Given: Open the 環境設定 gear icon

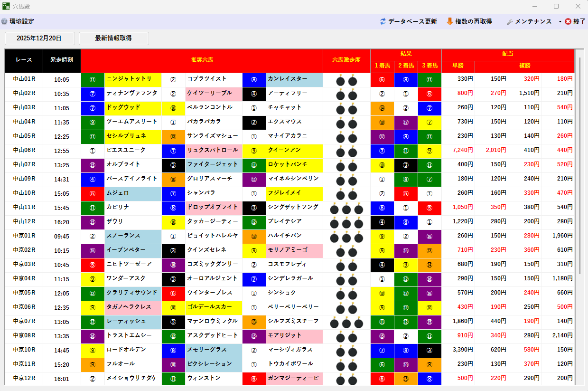Looking at the screenshot, I should [x=5, y=21].
